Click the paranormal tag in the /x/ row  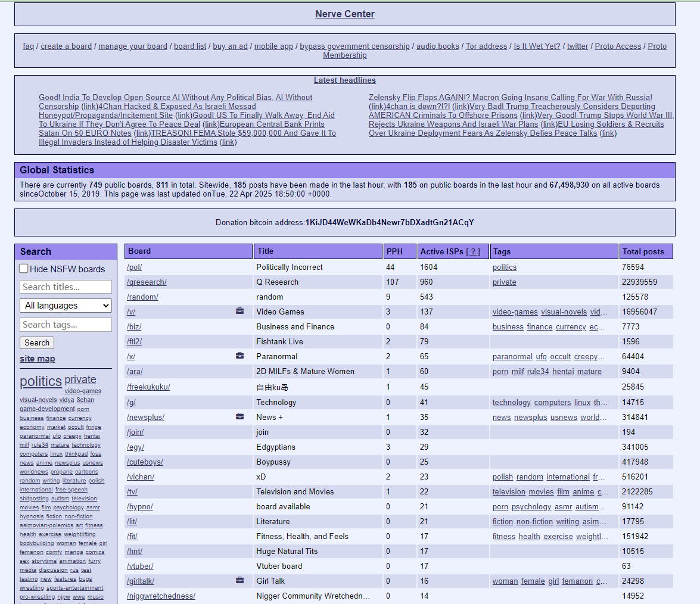(x=512, y=356)
